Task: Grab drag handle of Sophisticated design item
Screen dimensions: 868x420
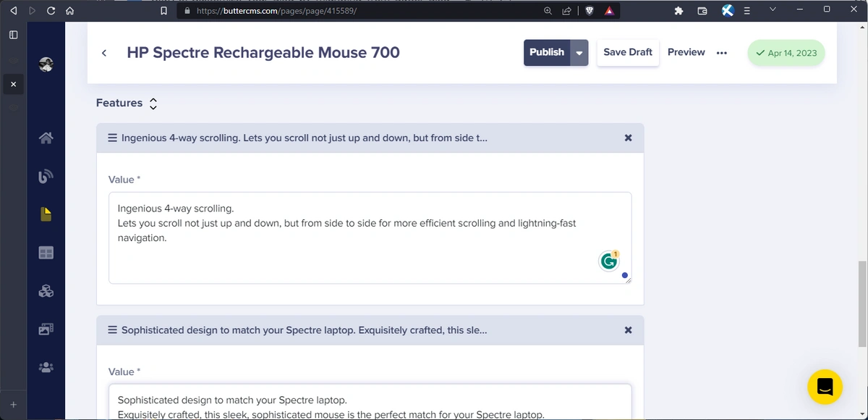Action: click(x=113, y=330)
